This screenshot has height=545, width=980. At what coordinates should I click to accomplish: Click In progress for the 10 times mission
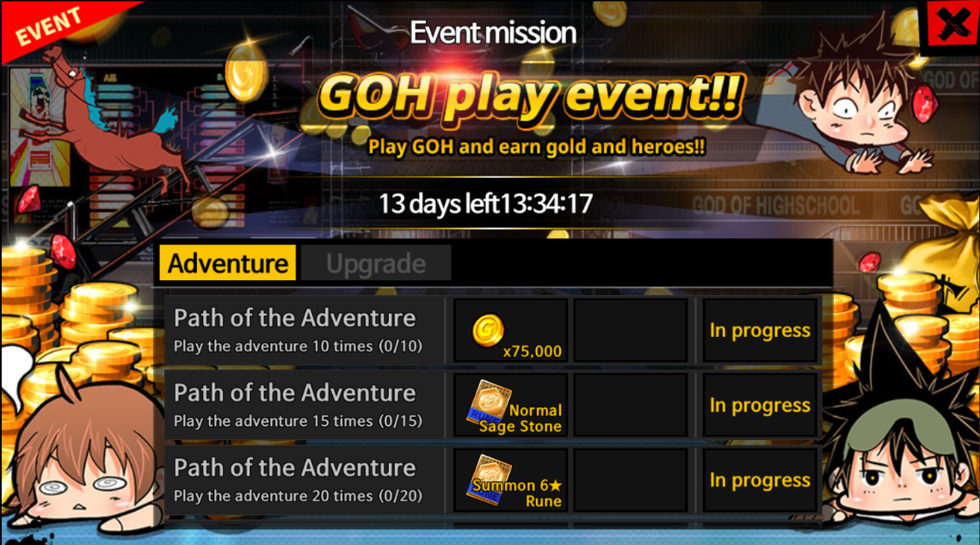point(760,330)
